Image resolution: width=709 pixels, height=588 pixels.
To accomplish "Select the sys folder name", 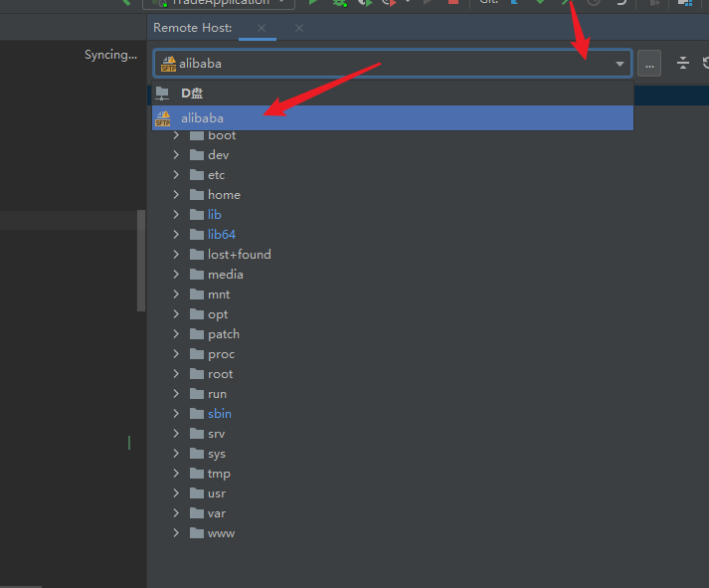I will pos(217,454).
